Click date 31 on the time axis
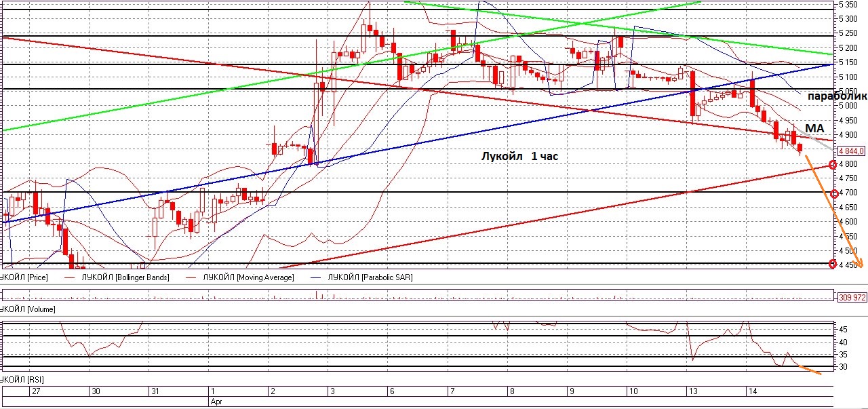This screenshot has width=868, height=409. 155,391
